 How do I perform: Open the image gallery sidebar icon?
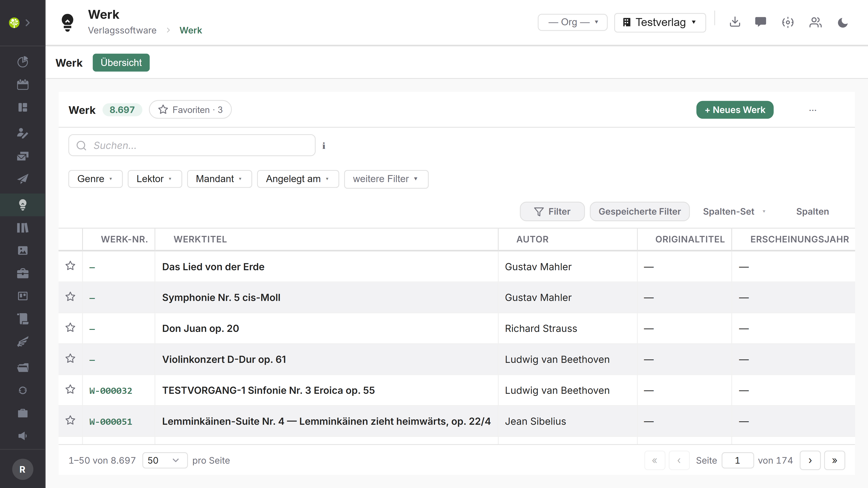click(23, 250)
